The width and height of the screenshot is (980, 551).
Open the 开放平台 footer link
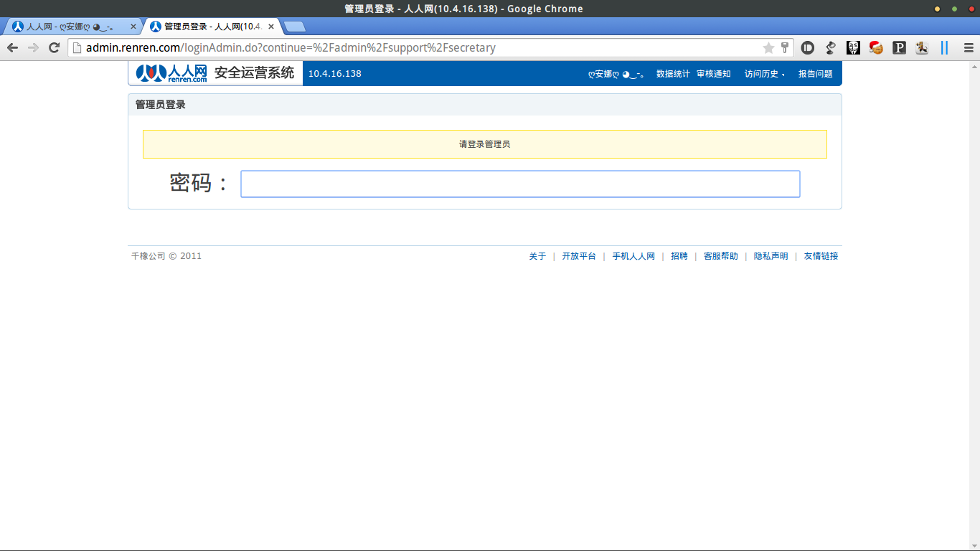pos(579,256)
